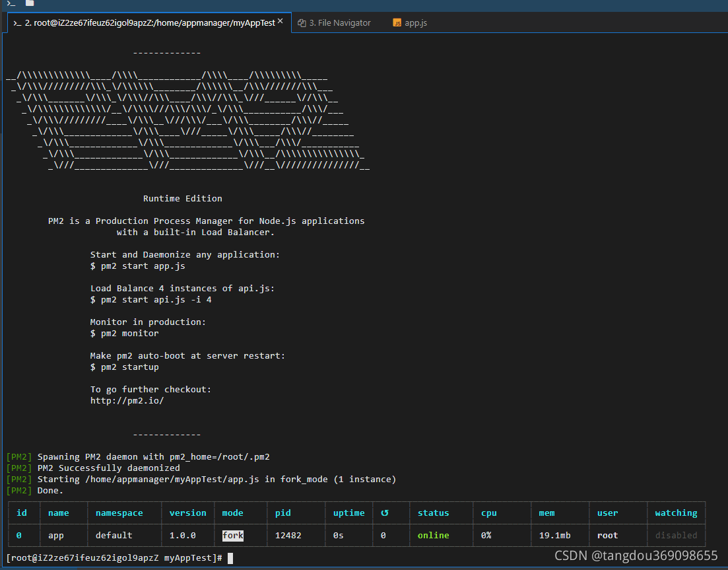This screenshot has height=570, width=728.
Task: Click the JS file icon on app.js tab
Action: click(397, 23)
